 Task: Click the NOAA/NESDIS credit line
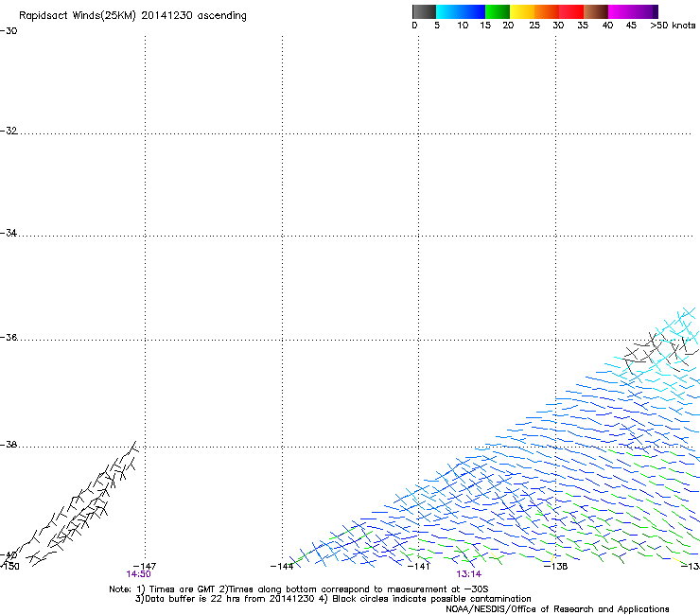coord(557,609)
